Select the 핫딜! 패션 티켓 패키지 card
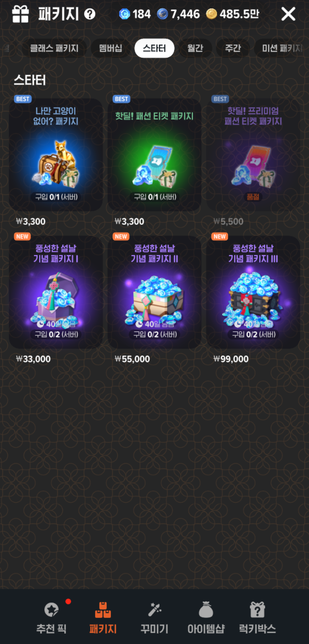Image resolution: width=309 pixels, height=644 pixels. click(154, 155)
